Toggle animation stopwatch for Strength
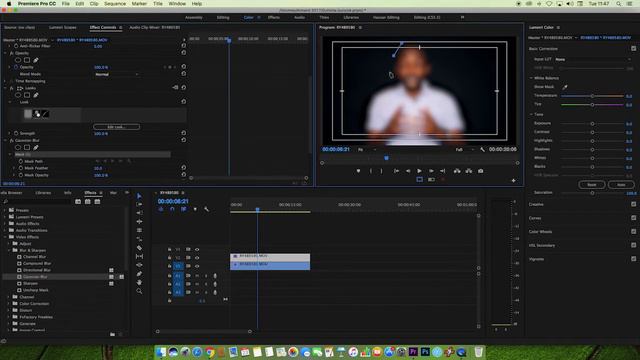640x360 pixels. click(x=16, y=133)
